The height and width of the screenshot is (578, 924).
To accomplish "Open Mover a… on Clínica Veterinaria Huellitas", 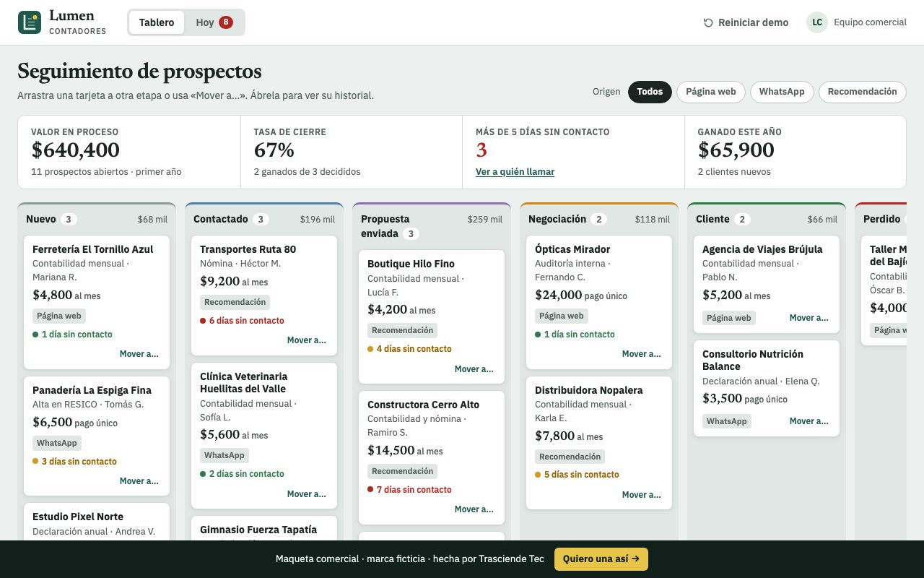I will click(x=307, y=494).
